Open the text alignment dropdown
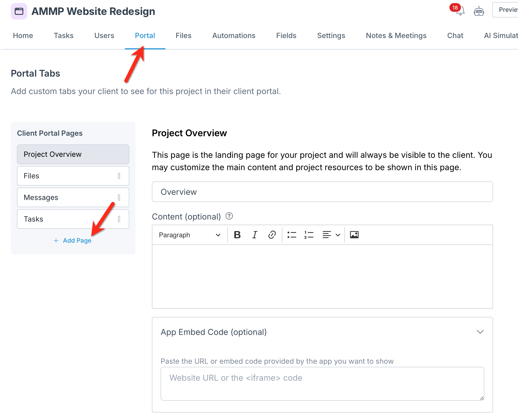Screen dimensions: 518x420 coord(331,235)
